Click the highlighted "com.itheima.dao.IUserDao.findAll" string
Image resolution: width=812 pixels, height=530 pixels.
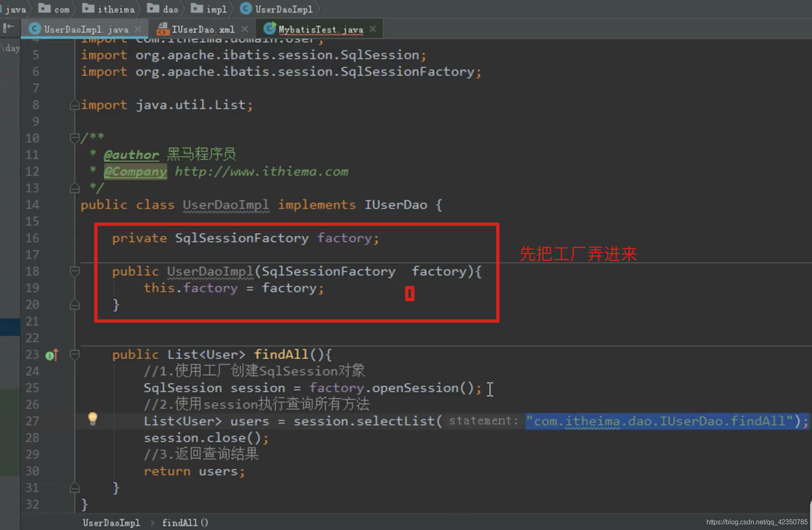tap(660, 421)
